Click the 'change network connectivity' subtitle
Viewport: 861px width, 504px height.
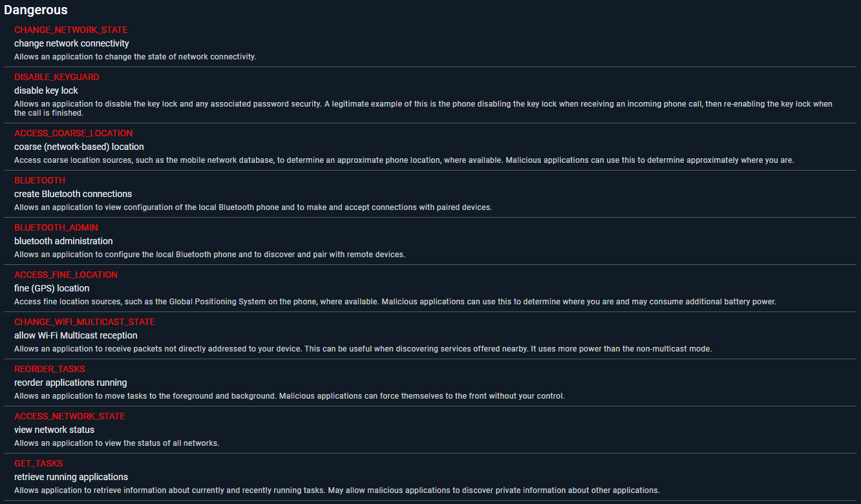click(x=72, y=43)
